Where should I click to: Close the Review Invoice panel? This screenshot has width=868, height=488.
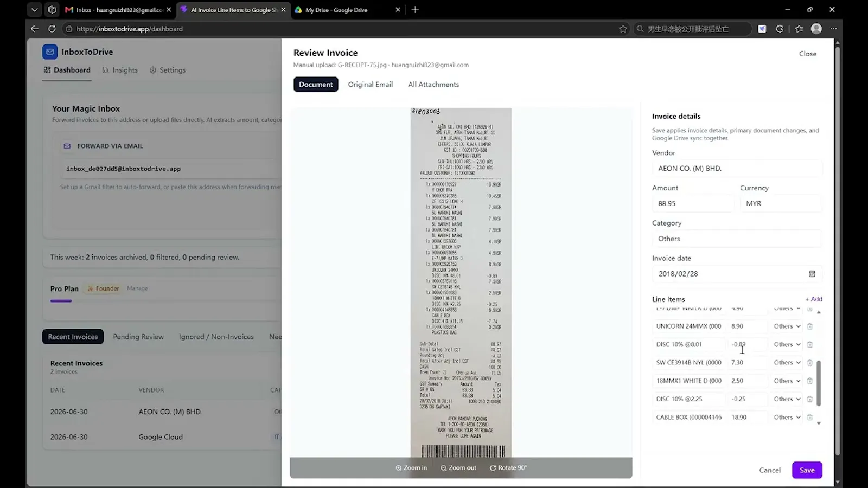point(807,54)
